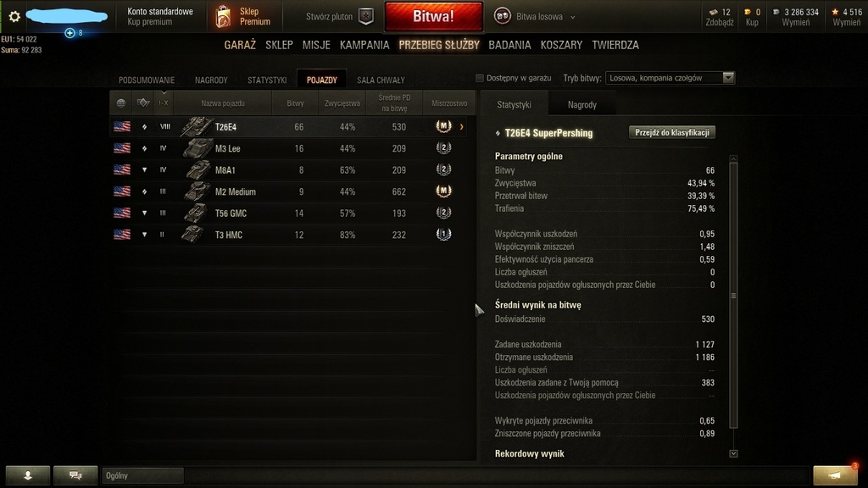Open the chat channels icon button
Image resolution: width=868 pixels, height=488 pixels.
[75, 475]
